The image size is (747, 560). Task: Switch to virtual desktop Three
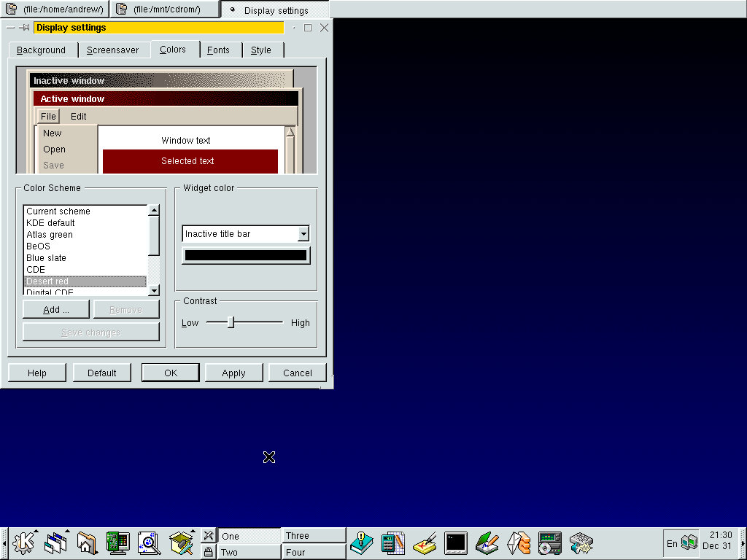pyautogui.click(x=314, y=535)
